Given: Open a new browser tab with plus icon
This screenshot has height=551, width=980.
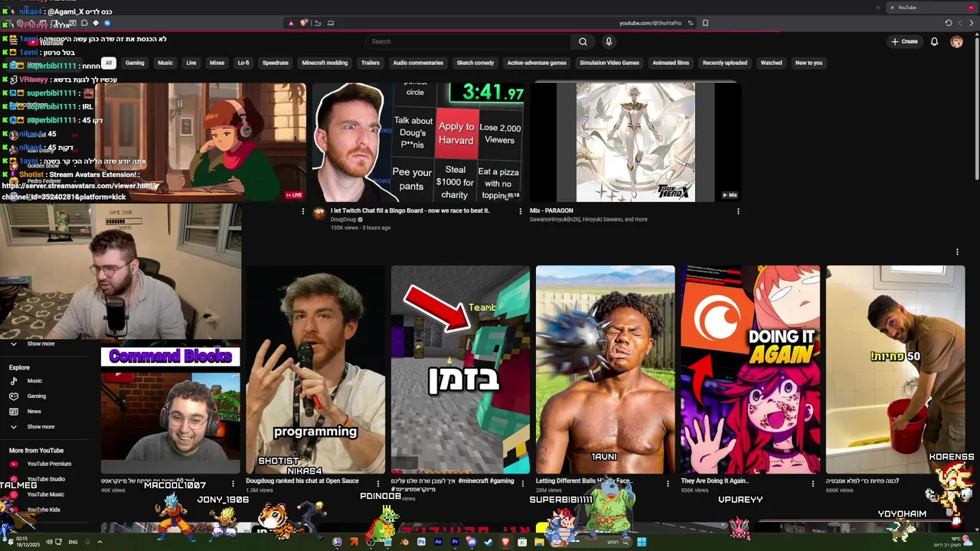Looking at the screenshot, I should tap(878, 8).
